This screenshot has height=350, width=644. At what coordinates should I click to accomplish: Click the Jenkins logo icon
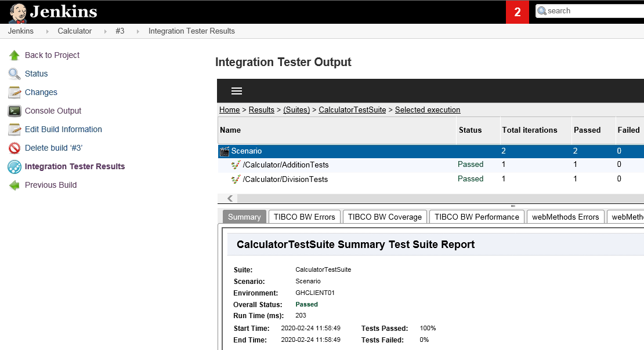[x=17, y=13]
